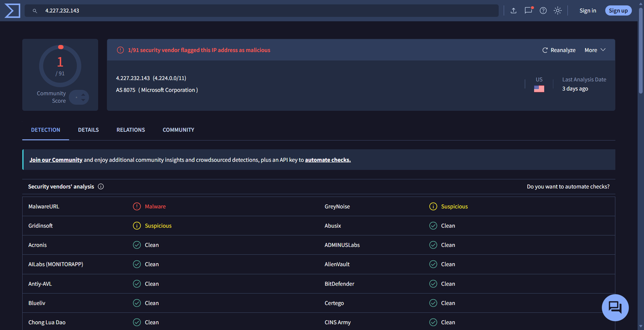This screenshot has height=330, width=644.
Task: Click the AILabs (MONITORAPP) vendor name
Action: click(56, 264)
